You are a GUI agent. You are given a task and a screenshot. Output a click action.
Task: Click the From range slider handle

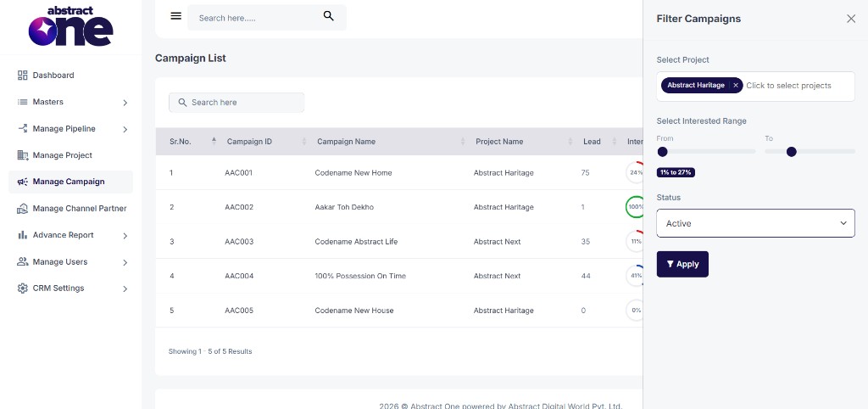click(x=662, y=151)
